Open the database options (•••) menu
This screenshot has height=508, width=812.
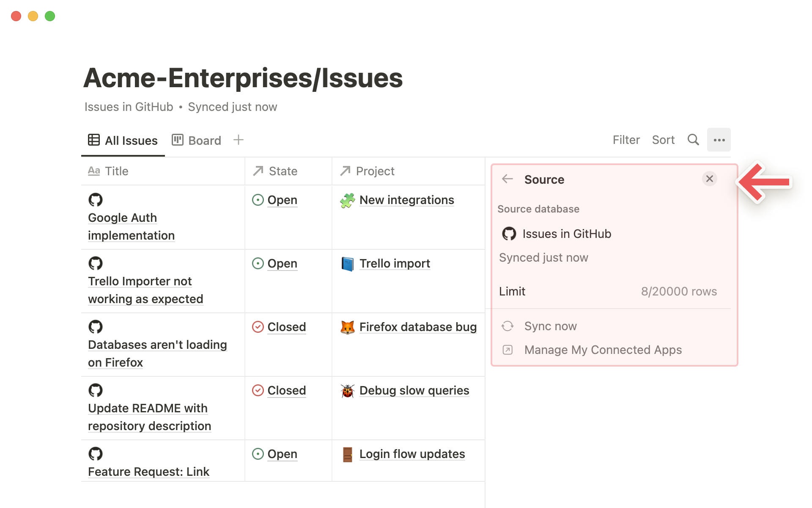click(719, 140)
